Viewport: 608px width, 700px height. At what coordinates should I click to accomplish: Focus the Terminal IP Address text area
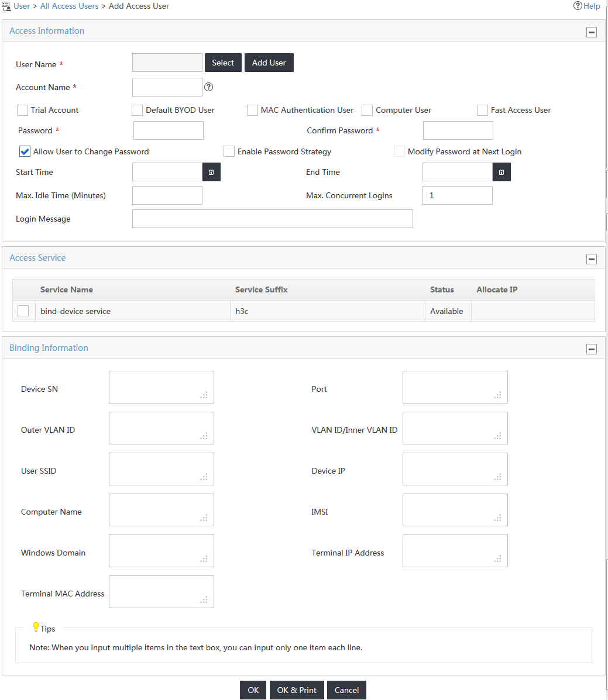[x=455, y=551]
